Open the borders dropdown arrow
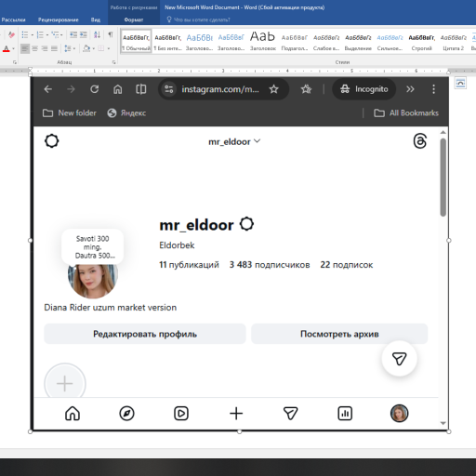This screenshot has width=476, height=476. [109, 48]
